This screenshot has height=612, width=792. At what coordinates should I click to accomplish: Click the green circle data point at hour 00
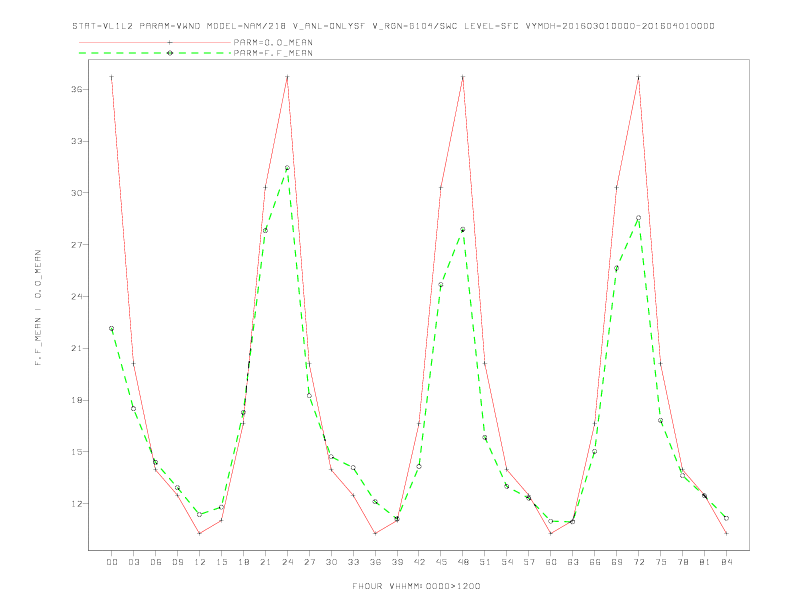tap(112, 328)
